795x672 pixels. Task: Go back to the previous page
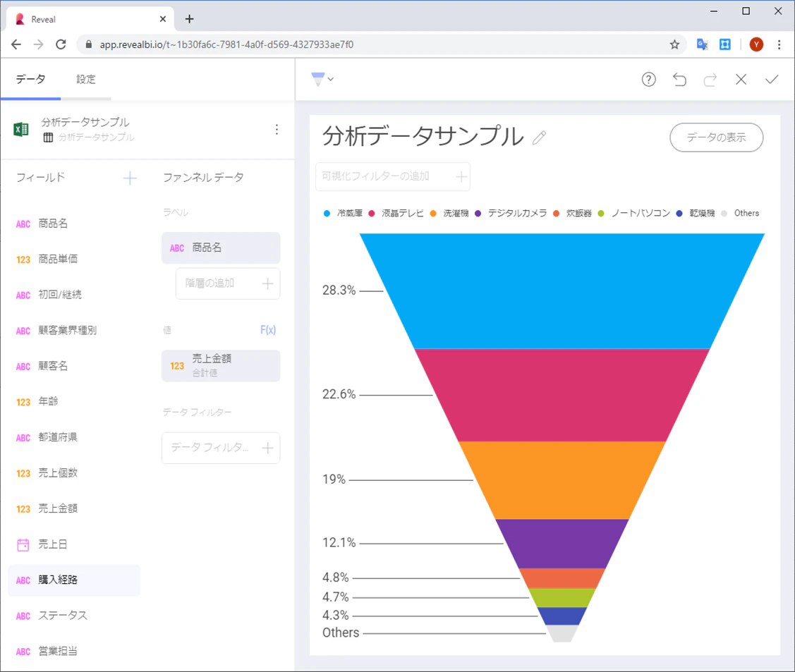pyautogui.click(x=16, y=44)
